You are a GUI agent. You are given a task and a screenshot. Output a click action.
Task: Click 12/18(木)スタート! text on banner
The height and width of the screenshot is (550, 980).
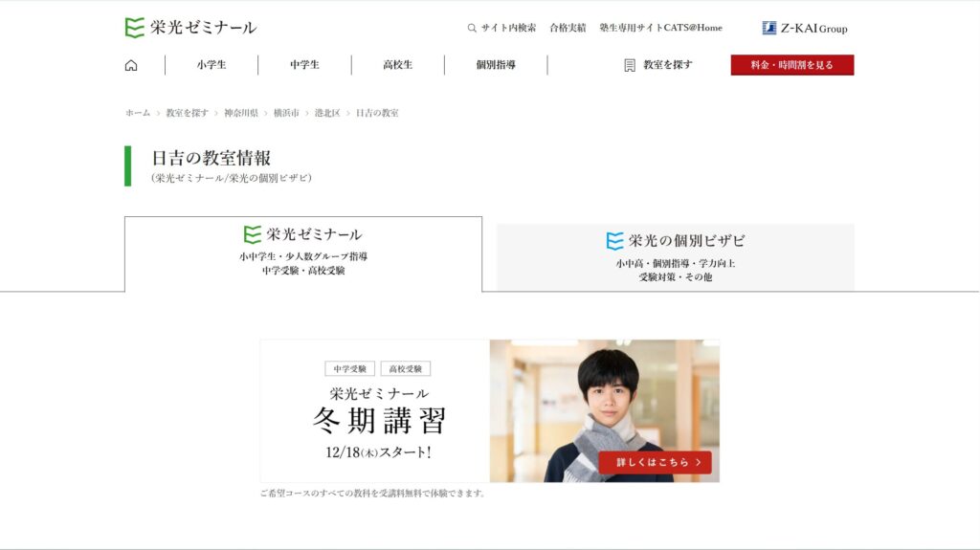click(x=378, y=451)
